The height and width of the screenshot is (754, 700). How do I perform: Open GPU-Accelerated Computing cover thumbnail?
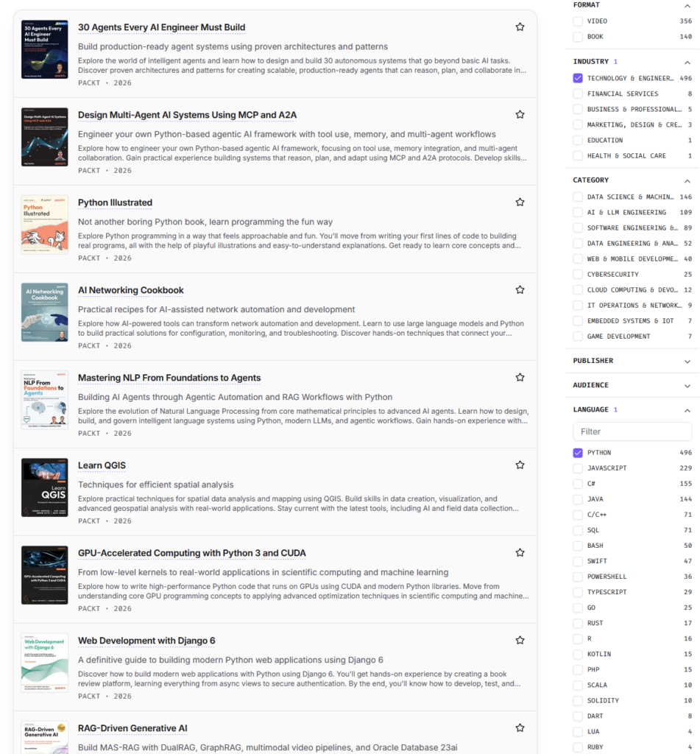point(45,575)
